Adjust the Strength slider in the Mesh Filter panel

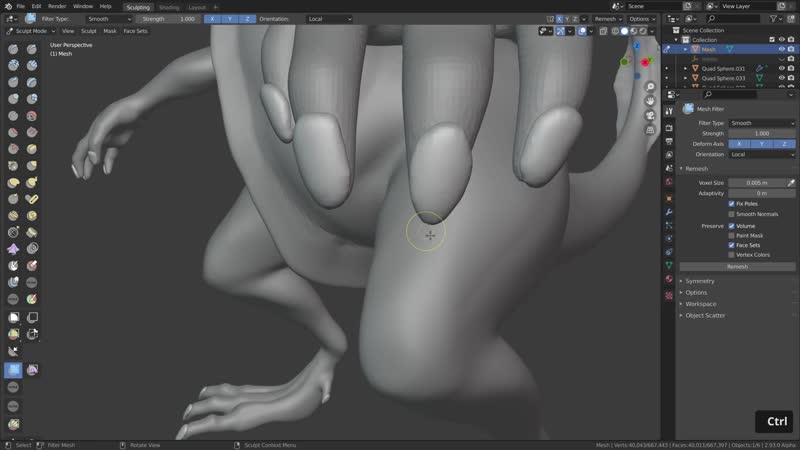coord(762,134)
